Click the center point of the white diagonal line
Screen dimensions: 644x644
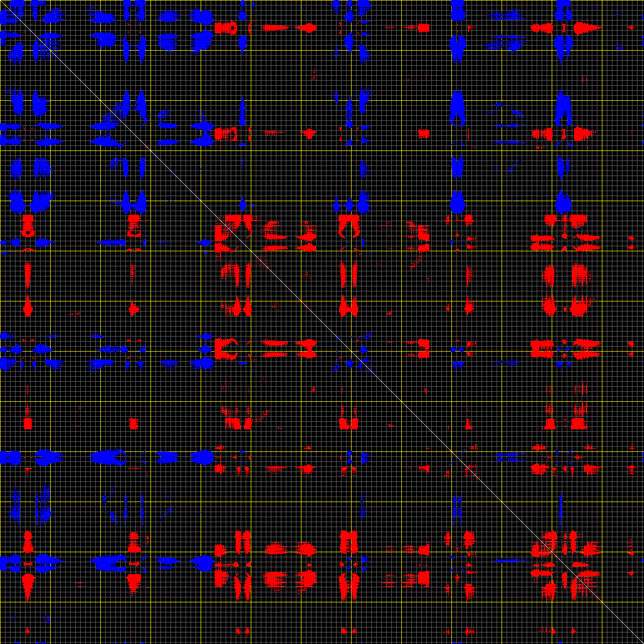(322, 322)
